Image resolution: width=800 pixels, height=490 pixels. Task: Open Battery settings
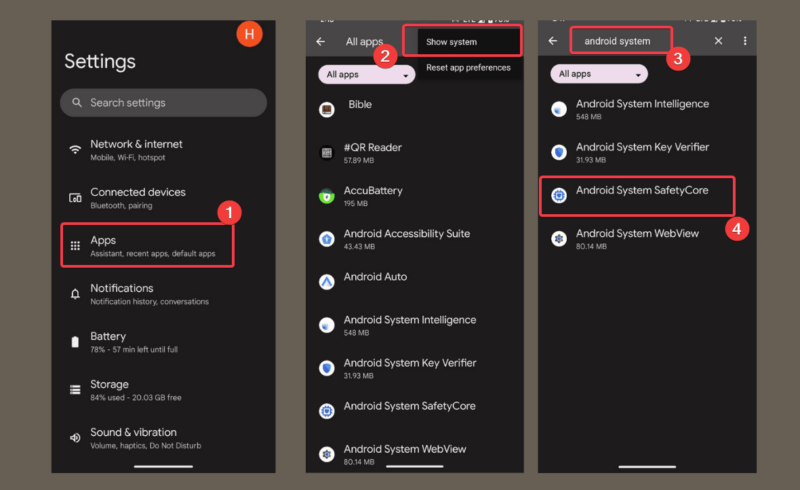(163, 342)
